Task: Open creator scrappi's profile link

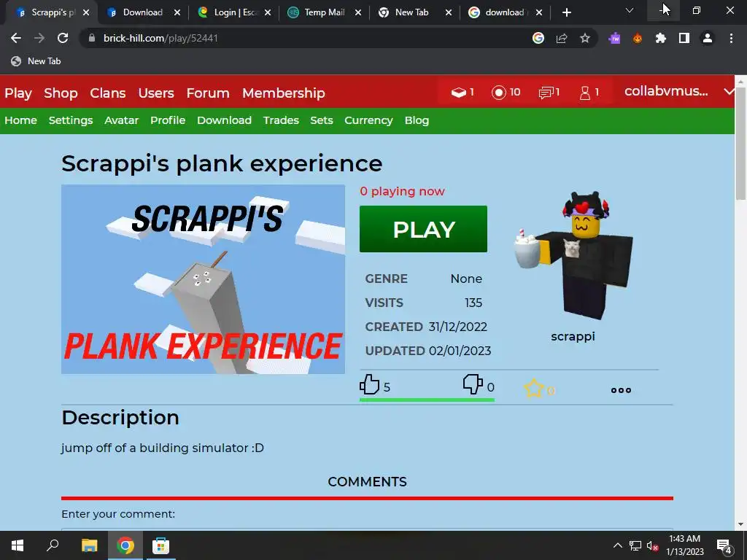Action: click(x=573, y=336)
